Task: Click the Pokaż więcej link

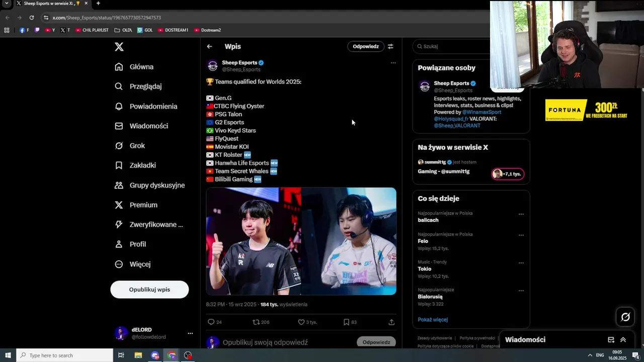Action: point(433,320)
